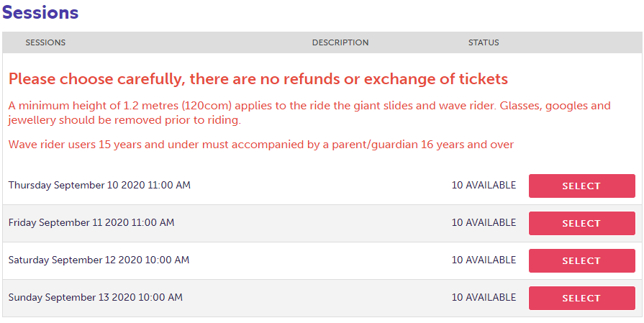Click the no refunds warning heading
The image size is (644, 323).
pyautogui.click(x=258, y=79)
